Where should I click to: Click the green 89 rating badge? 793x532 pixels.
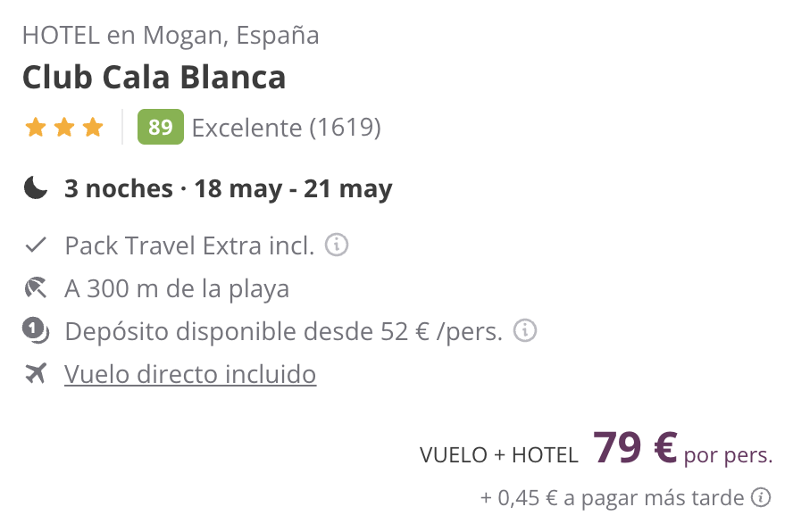161,127
